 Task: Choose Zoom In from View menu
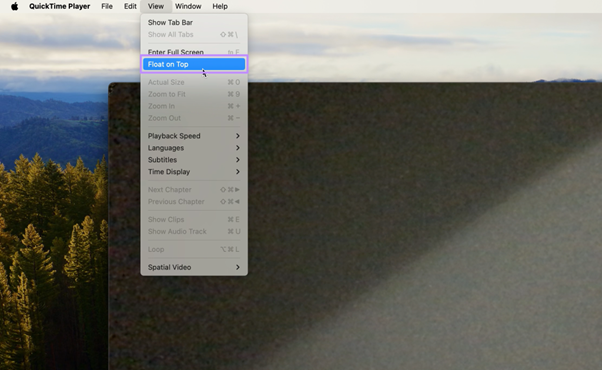click(194, 106)
